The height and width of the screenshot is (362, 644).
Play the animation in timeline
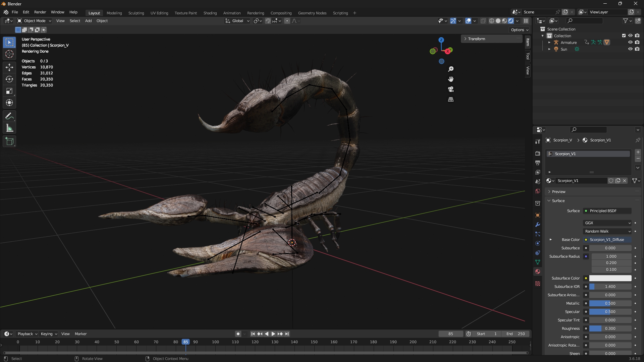click(x=273, y=334)
